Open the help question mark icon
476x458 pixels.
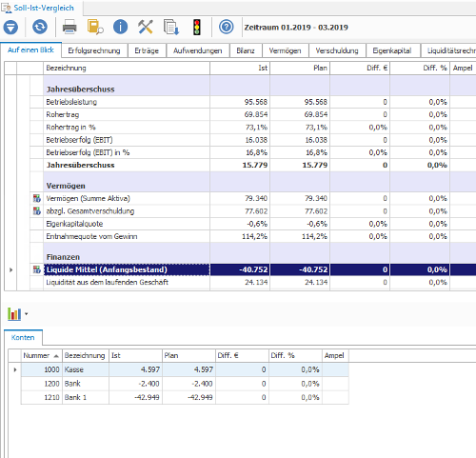(x=227, y=27)
